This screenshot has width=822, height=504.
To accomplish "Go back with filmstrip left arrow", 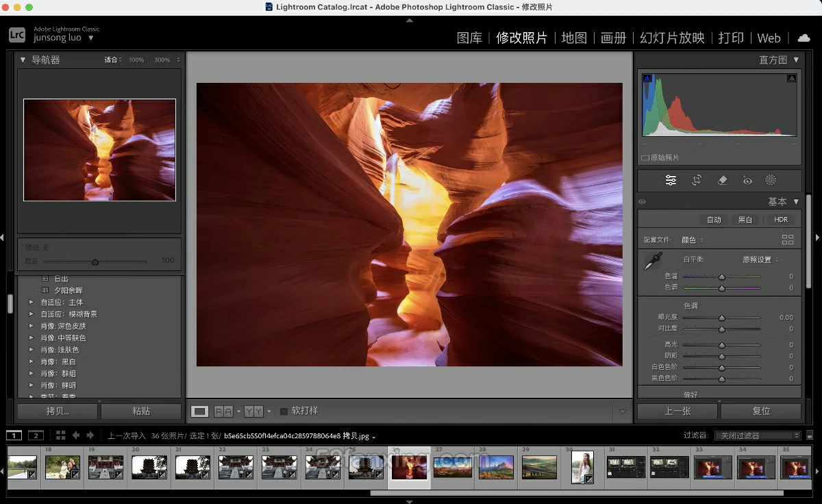I will pyautogui.click(x=76, y=436).
